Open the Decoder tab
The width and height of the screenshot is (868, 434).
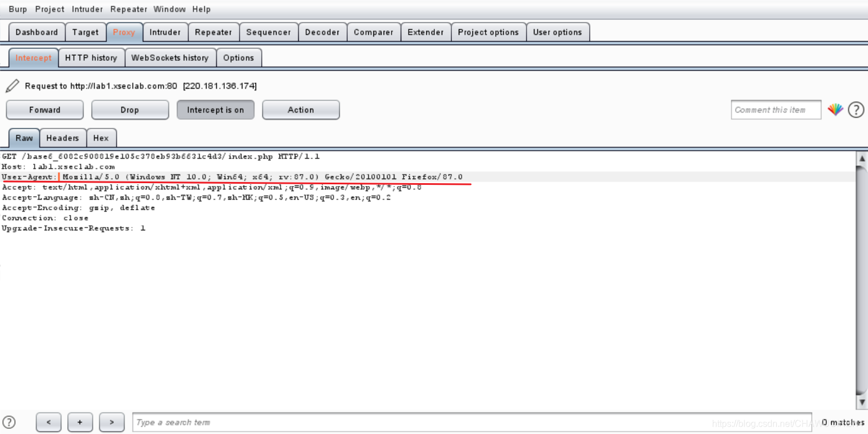click(322, 32)
